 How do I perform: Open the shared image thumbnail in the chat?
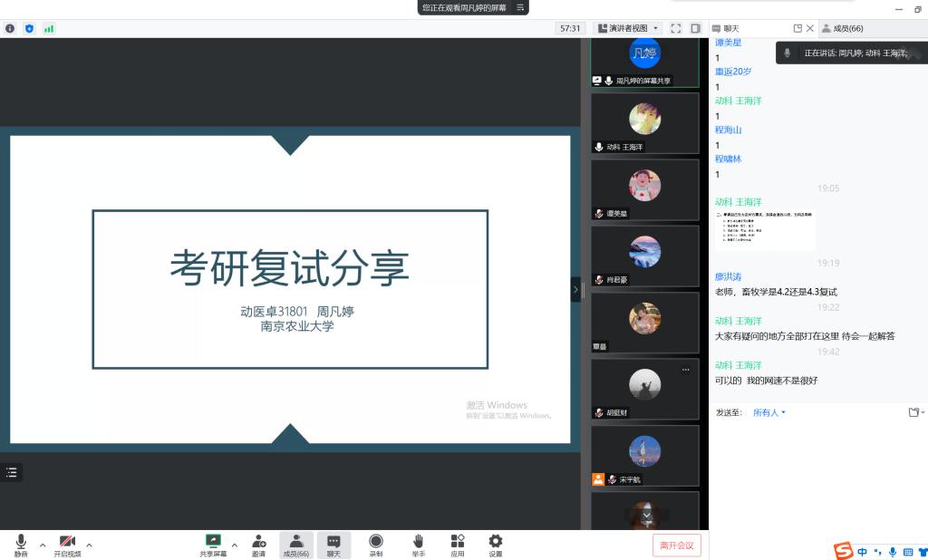click(x=765, y=230)
